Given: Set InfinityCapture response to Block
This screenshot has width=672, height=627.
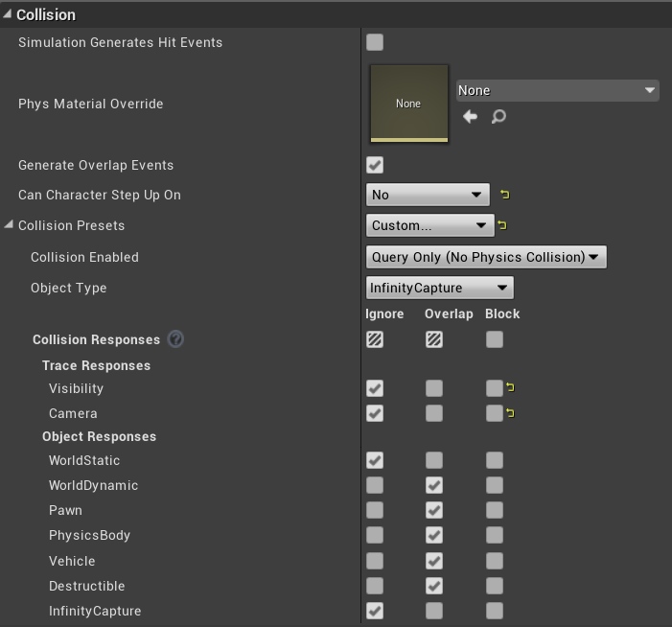Looking at the screenshot, I should coord(495,611).
